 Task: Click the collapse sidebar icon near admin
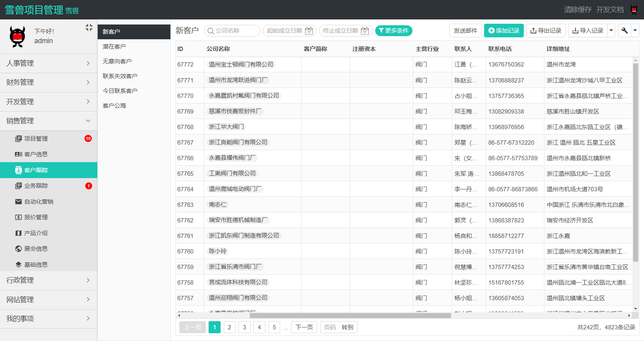tap(89, 28)
